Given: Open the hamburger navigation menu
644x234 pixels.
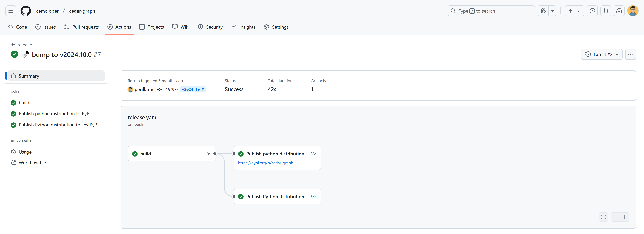Looking at the screenshot, I should coord(11,11).
